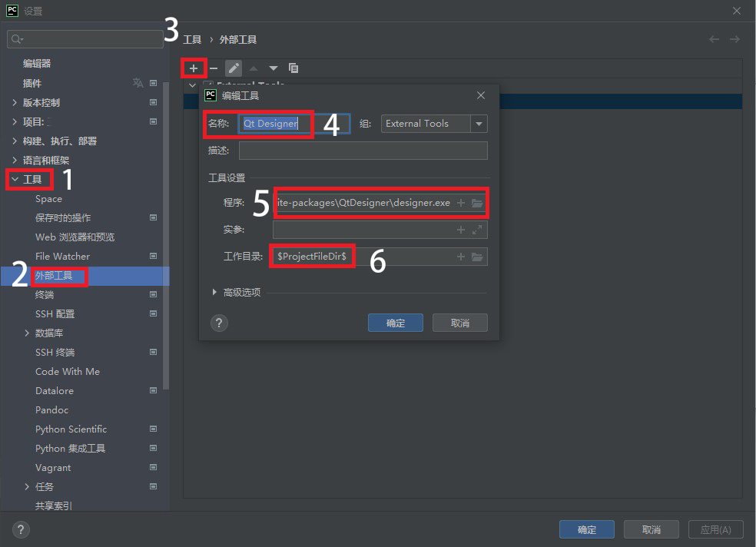
Task: Expand the 版本控制 tree node
Action: [x=15, y=103]
